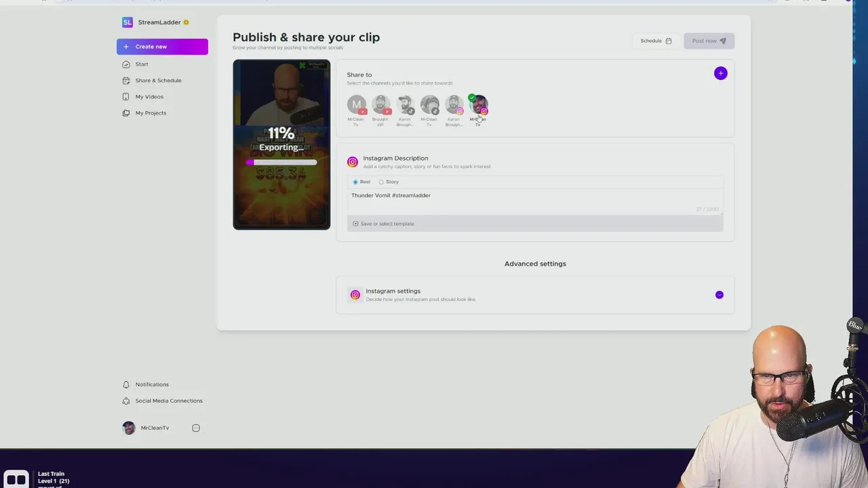Click the Share to label
This screenshot has width=868, height=488.
pyautogui.click(x=359, y=75)
